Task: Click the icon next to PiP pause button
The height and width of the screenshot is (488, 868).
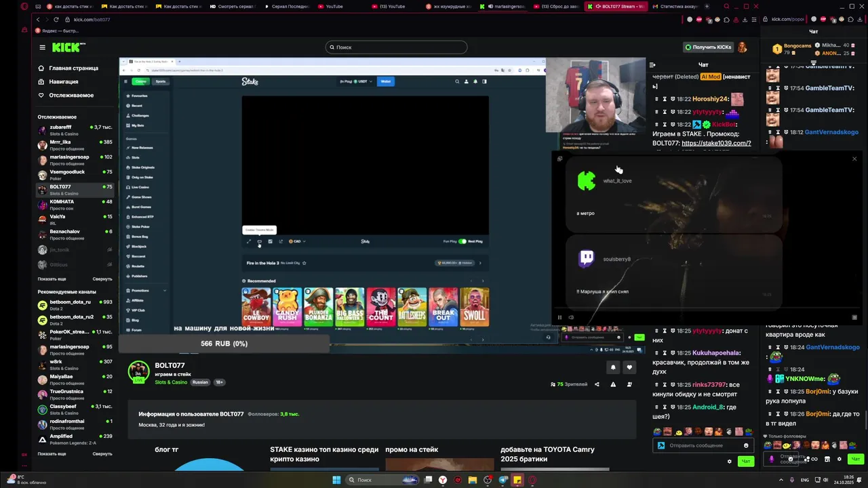Action: (x=571, y=317)
